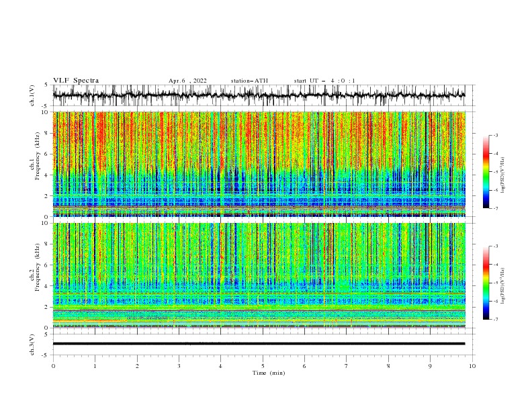This screenshot has width=532, height=411.
Task: Click the "10" kHz tick on ch.1 frequency axis
Action: 45,112
